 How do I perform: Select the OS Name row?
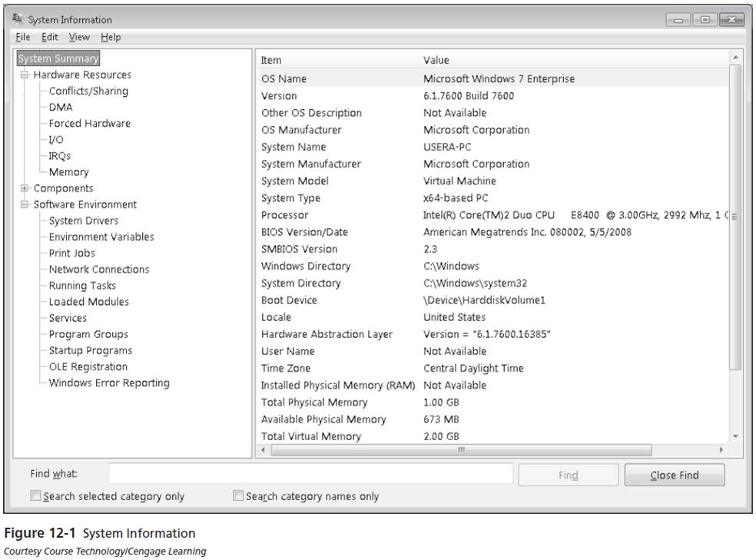click(x=492, y=78)
